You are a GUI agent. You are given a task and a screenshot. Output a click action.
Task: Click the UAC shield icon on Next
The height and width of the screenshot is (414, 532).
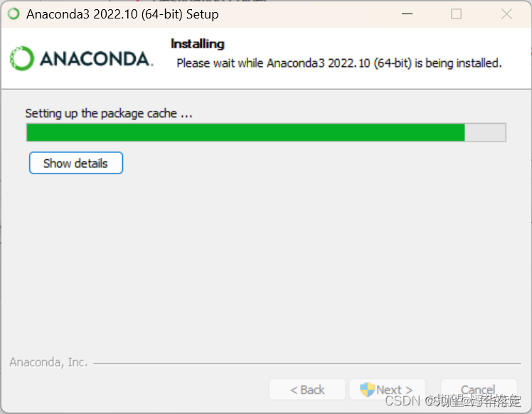tap(367, 390)
